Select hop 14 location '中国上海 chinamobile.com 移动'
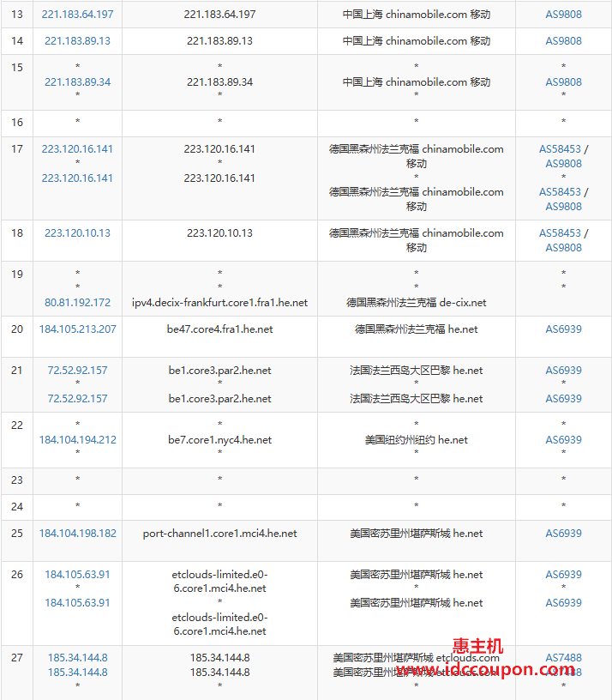Viewport: 612px width, 700px height. coord(417,41)
